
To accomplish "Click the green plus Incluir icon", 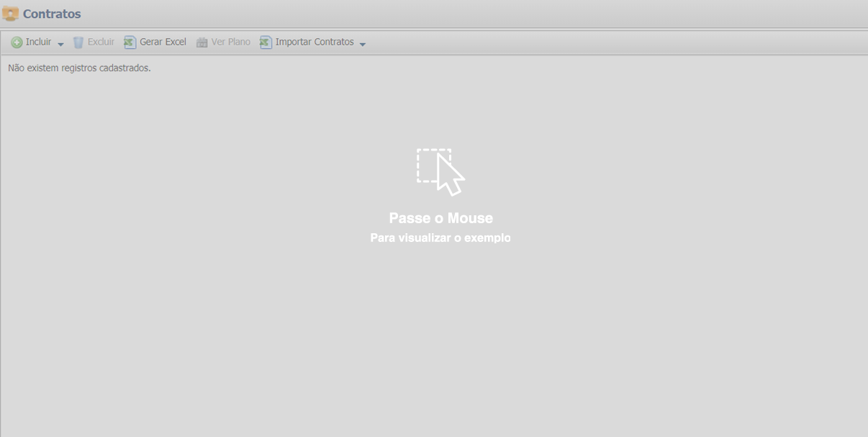I will pos(17,42).
